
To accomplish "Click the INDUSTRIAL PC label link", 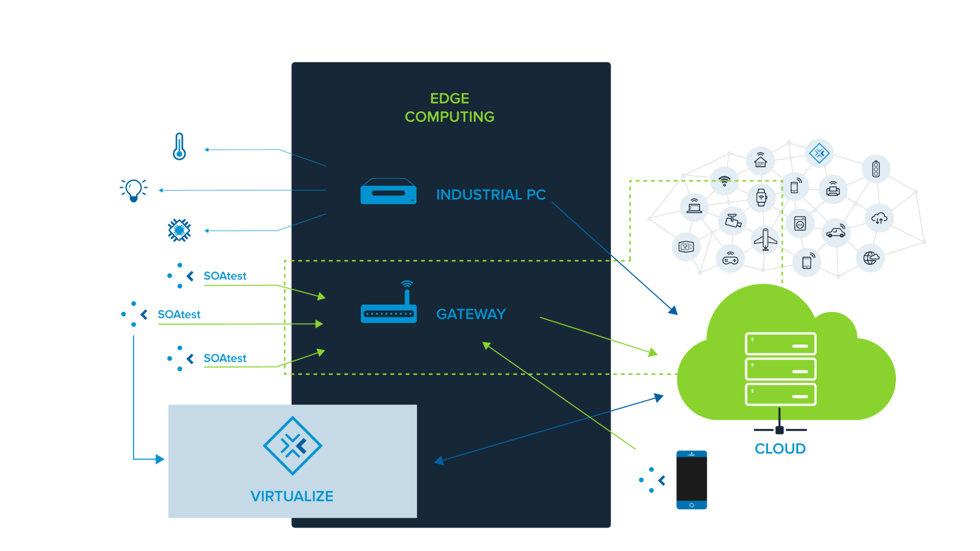I will pos(490,192).
